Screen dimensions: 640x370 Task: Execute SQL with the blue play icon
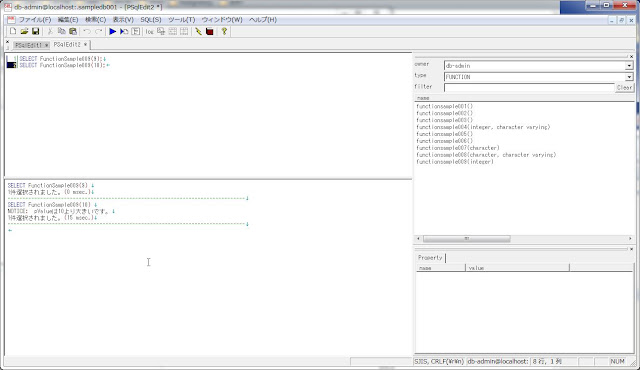(x=113, y=31)
